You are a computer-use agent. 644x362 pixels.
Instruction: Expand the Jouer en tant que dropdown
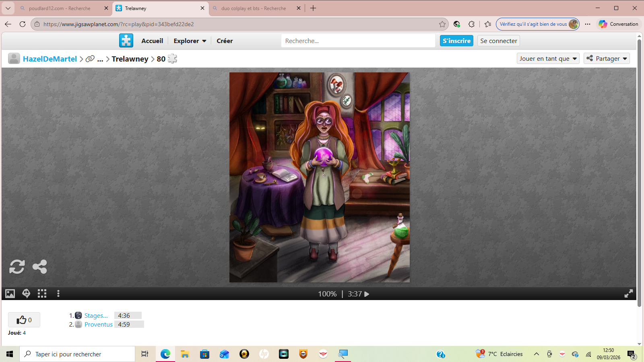point(548,58)
